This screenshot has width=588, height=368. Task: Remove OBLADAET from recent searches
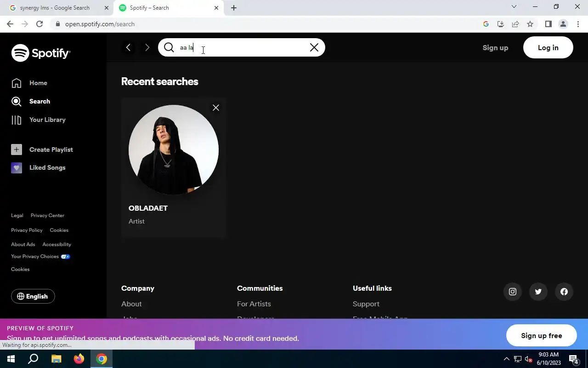(x=216, y=108)
